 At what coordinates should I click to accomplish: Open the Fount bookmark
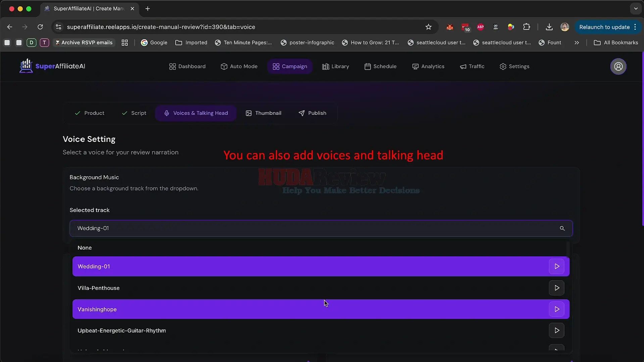pyautogui.click(x=550, y=43)
